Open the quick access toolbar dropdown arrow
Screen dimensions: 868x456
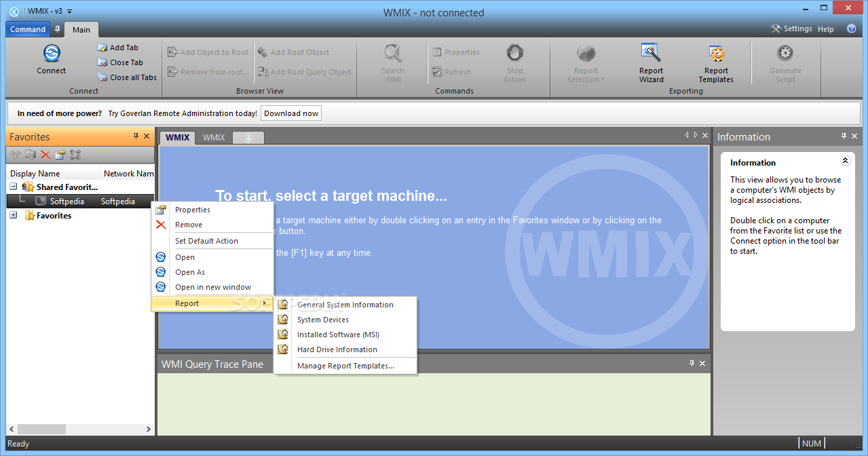coord(70,12)
